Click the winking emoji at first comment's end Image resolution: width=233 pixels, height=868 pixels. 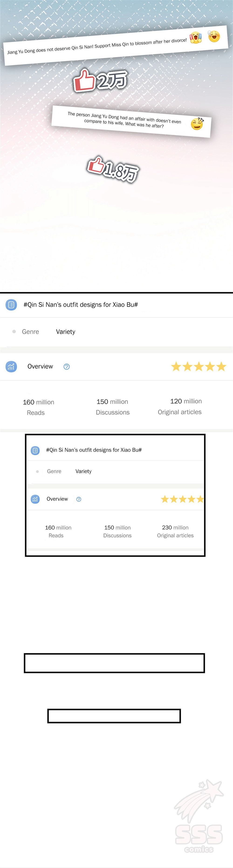click(214, 36)
